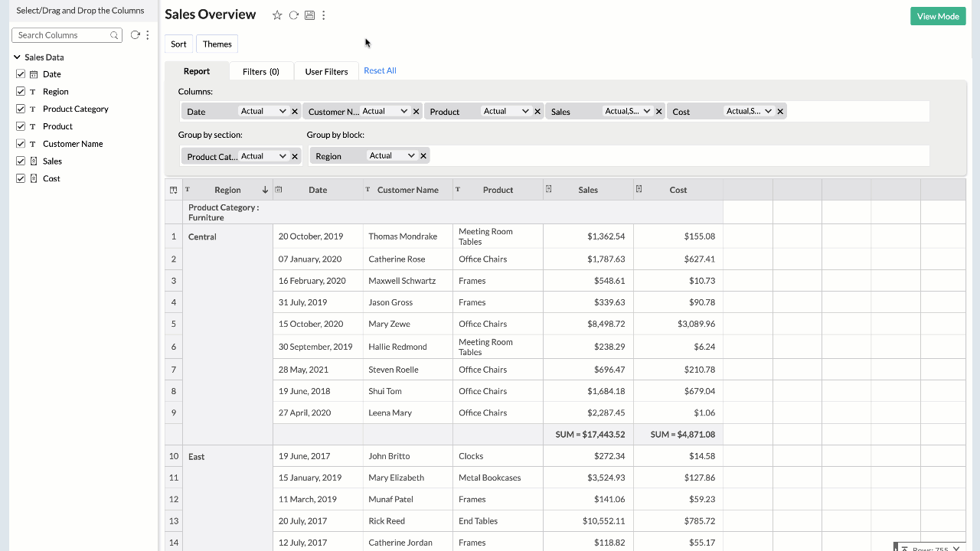Open the Actual dropdown for Region group by block
The image size is (980, 551).
394,155
